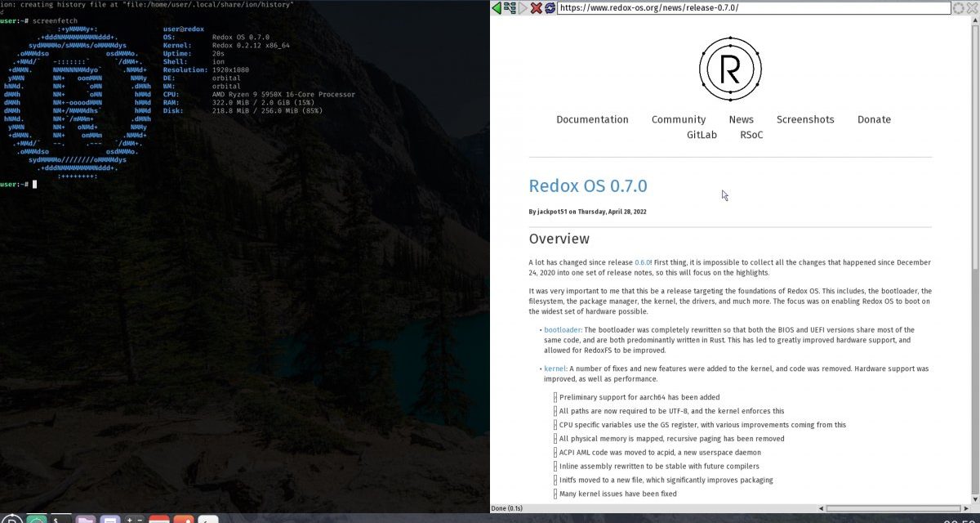The height and width of the screenshot is (523, 980).
Task: Open browsing history with the tree icon
Action: pyautogui.click(x=510, y=7)
